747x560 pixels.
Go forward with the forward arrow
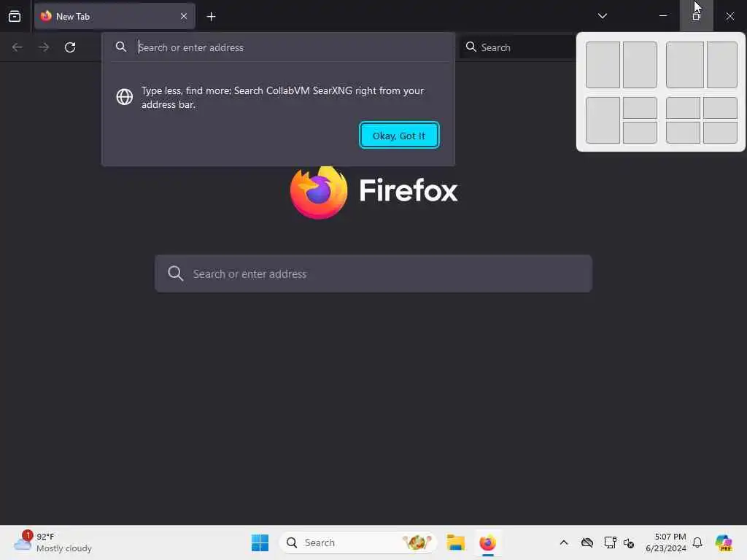pyautogui.click(x=43, y=47)
